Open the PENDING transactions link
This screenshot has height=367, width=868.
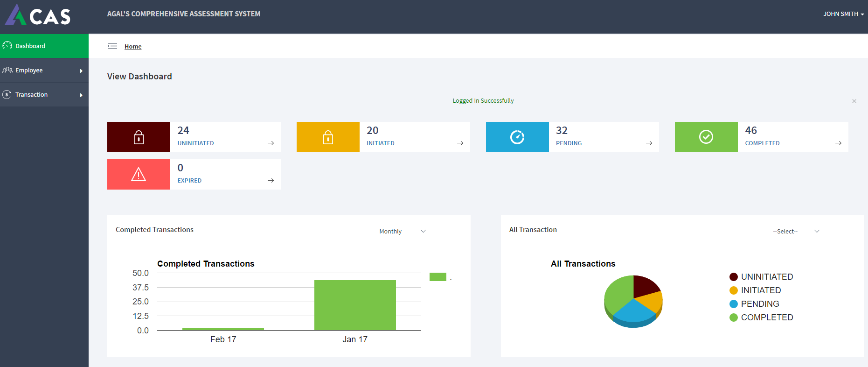pos(569,143)
